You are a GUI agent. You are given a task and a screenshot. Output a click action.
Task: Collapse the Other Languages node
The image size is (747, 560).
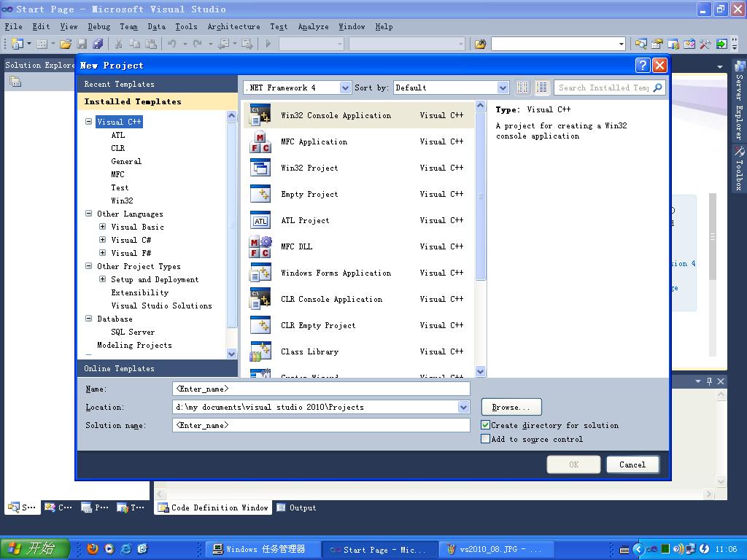pyautogui.click(x=88, y=214)
